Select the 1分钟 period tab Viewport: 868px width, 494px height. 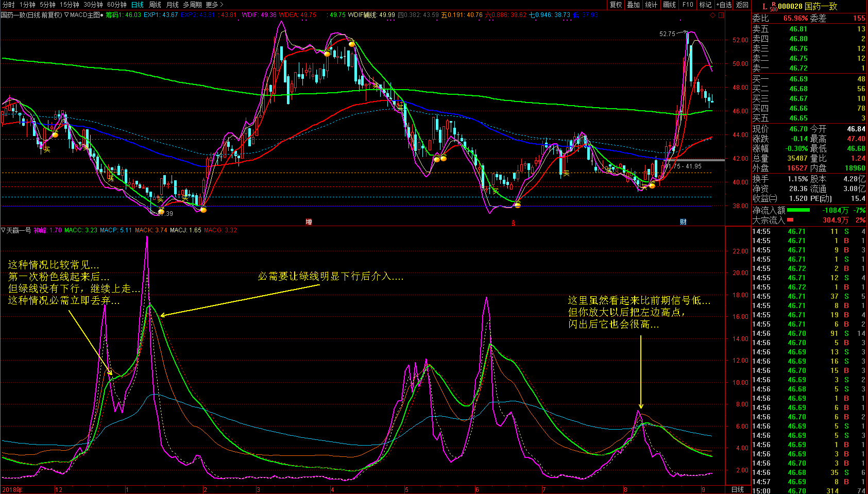click(x=27, y=5)
